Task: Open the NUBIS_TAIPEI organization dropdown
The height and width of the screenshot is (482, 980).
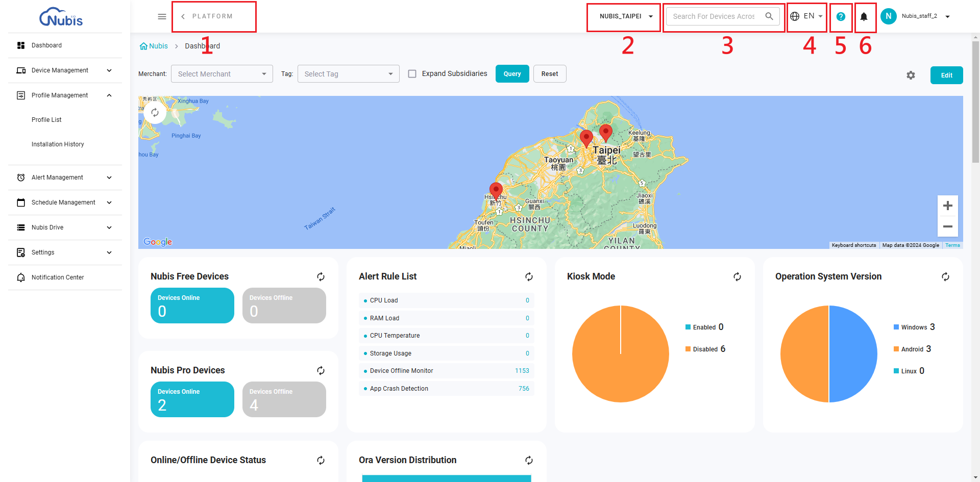Action: click(x=626, y=16)
